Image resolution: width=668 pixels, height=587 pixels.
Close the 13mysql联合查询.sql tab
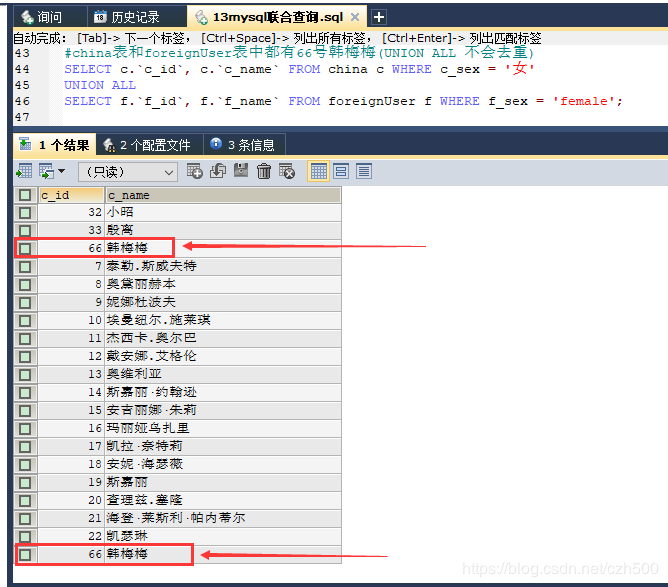click(x=355, y=17)
